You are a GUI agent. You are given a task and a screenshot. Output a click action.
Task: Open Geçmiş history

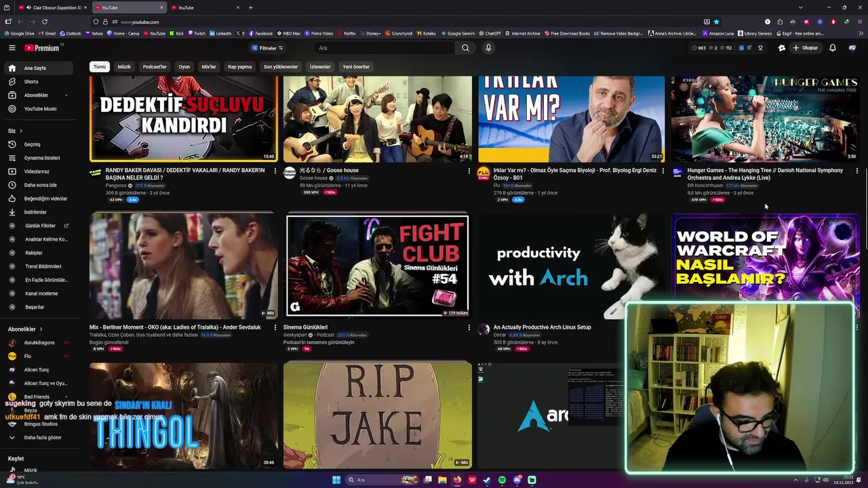(37, 144)
